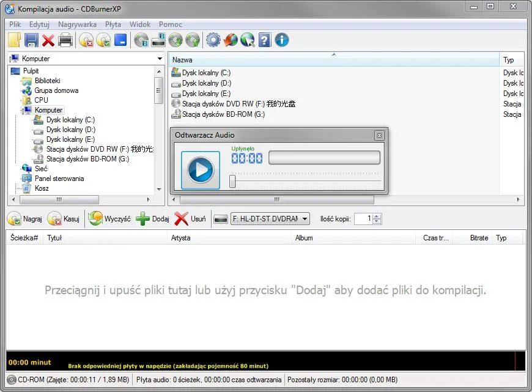
Task: Click the audio player seek slider thumb
Action: [232, 181]
